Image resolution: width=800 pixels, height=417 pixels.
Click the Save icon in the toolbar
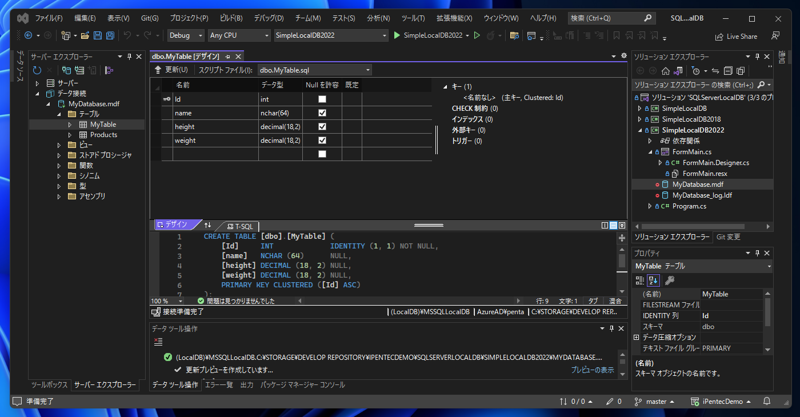coord(97,36)
